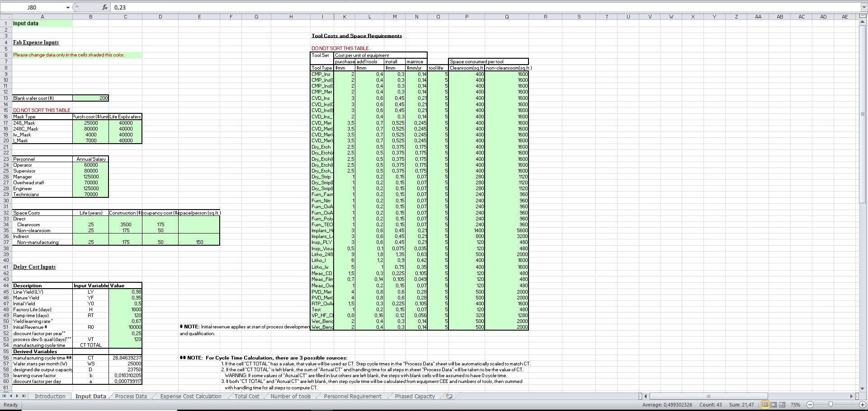The height and width of the screenshot is (411, 868).
Task: Select the Input Data sheet tab
Action: coord(90,397)
